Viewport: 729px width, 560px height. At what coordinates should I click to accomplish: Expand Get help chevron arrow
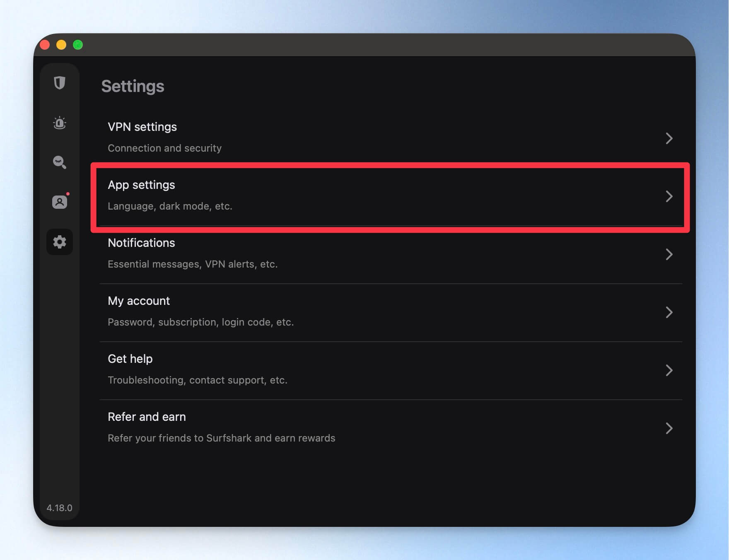(669, 370)
